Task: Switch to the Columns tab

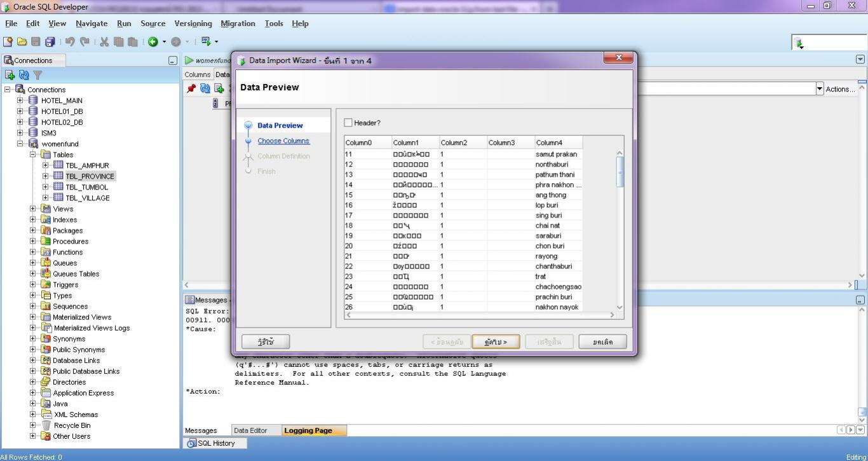Action: point(198,74)
